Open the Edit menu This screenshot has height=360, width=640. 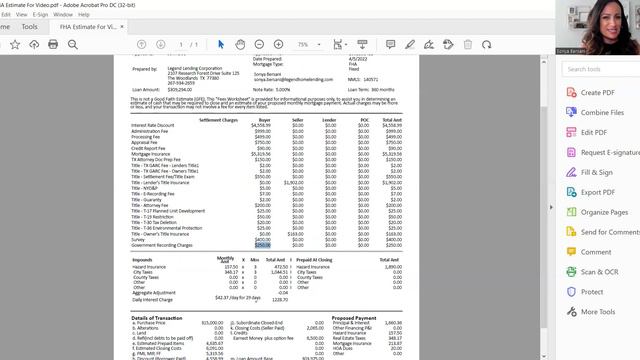[x=6, y=14]
